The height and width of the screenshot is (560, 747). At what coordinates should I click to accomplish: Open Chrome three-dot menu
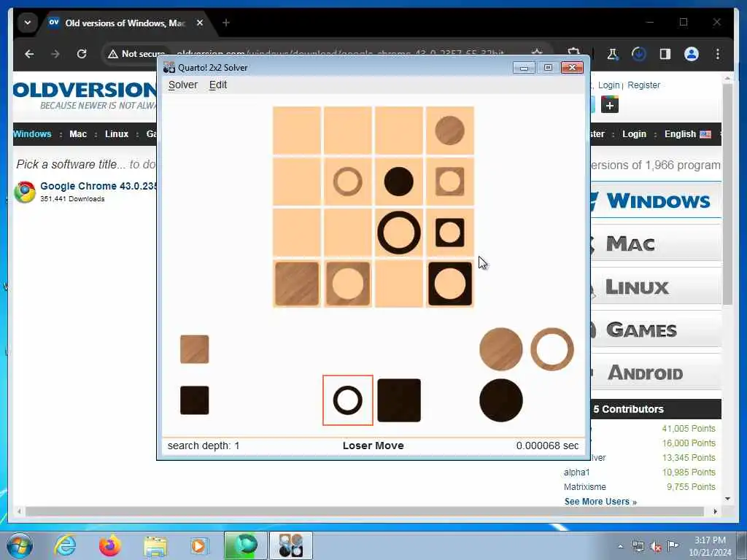coord(718,54)
